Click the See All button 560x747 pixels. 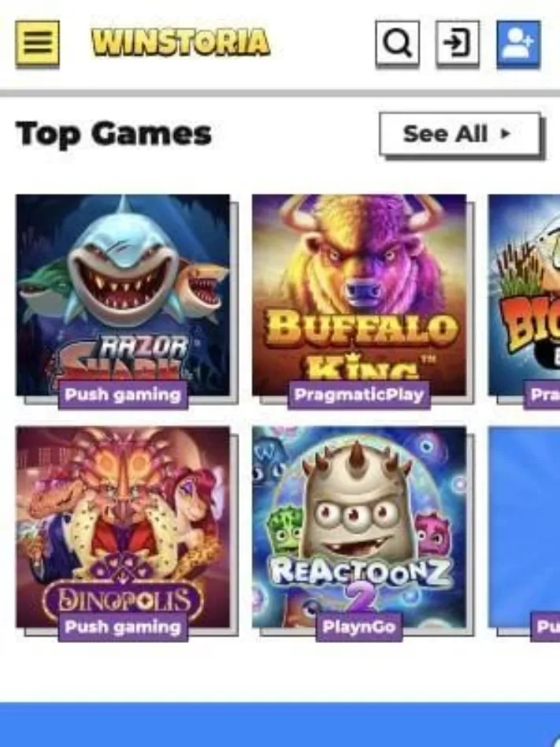coord(460,134)
